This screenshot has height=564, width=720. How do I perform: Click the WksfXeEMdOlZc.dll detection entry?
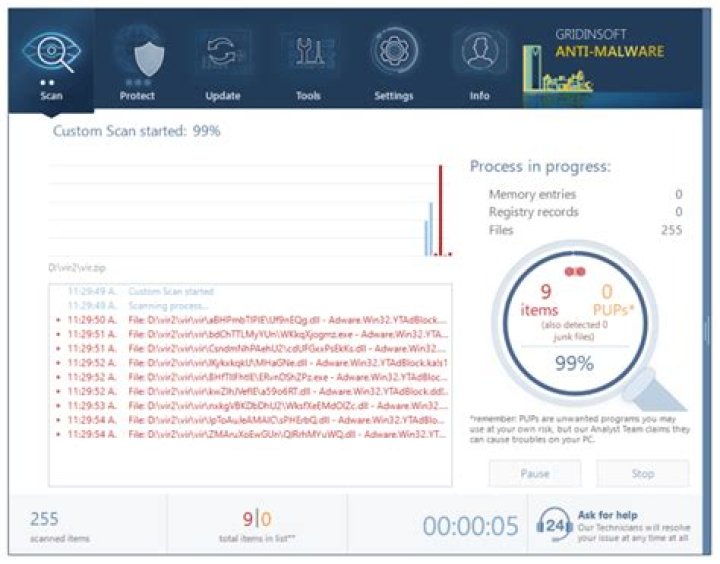252,406
